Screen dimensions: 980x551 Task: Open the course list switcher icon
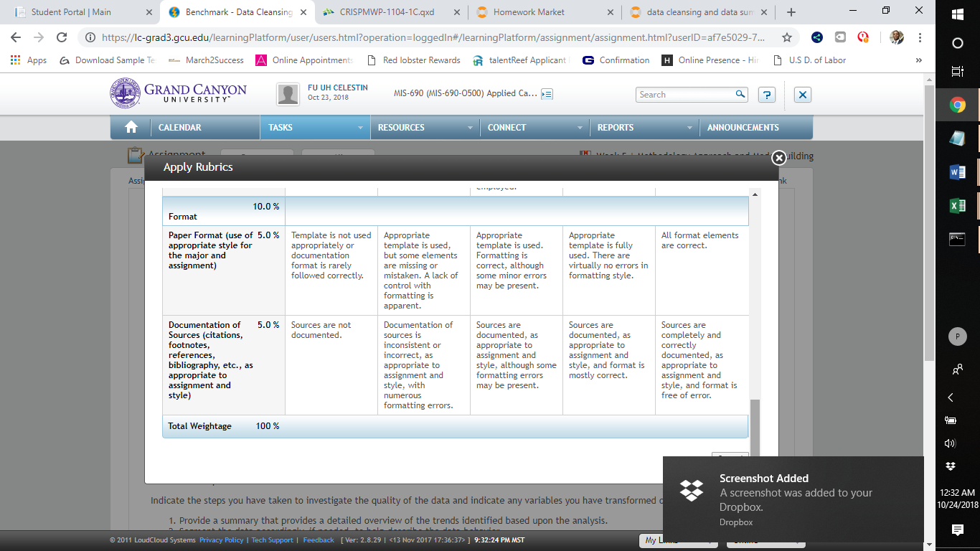(x=547, y=94)
